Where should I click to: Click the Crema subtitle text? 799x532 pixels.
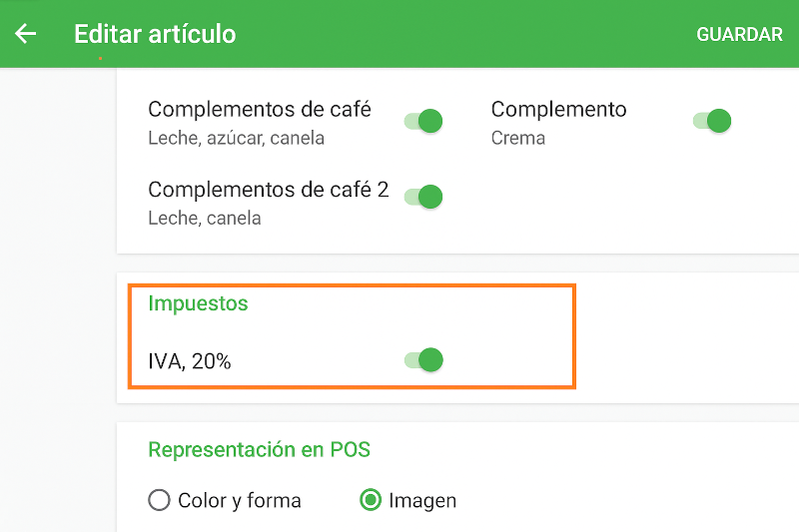point(518,138)
